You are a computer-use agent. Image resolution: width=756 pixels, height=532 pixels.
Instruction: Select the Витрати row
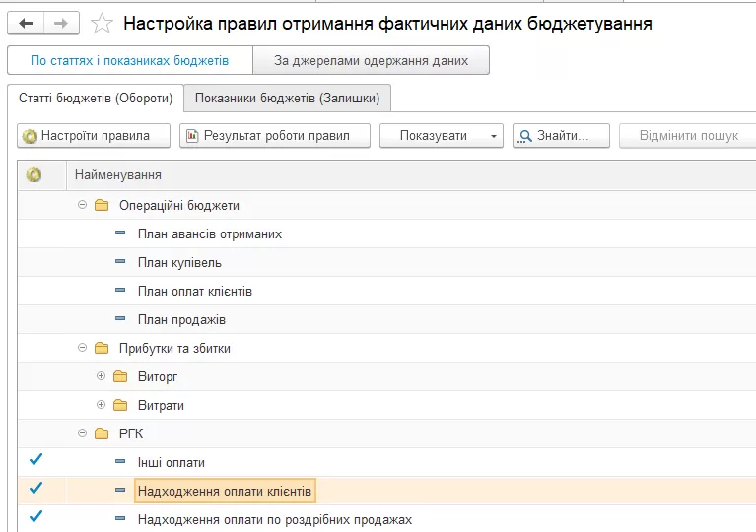click(x=386, y=405)
